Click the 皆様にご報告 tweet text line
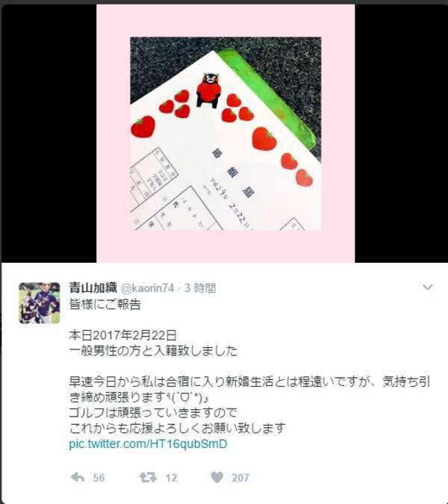This screenshot has height=504, width=448. coord(105,304)
